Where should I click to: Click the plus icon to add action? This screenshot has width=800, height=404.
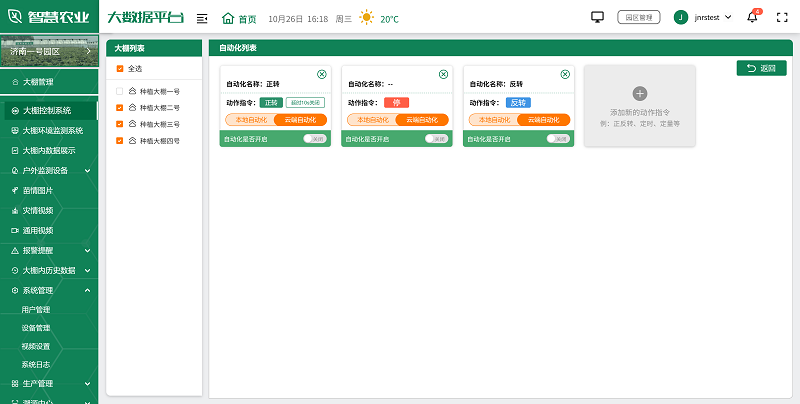(640, 93)
